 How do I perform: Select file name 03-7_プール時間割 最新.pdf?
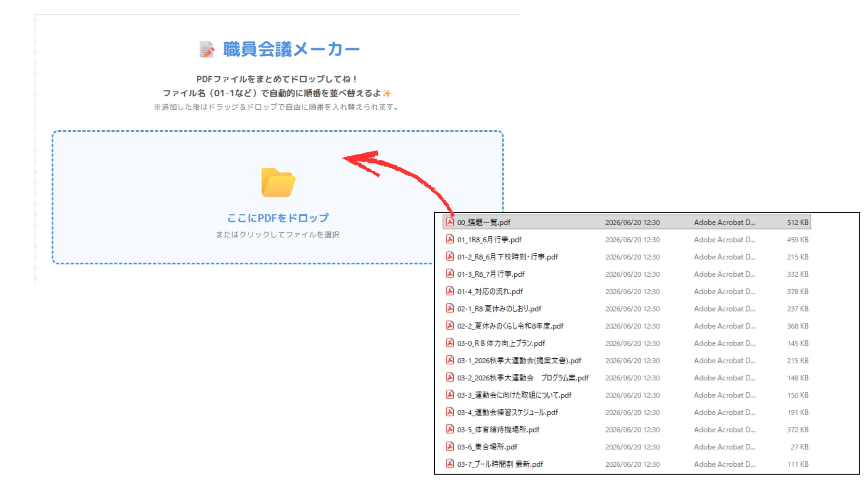coord(500,465)
